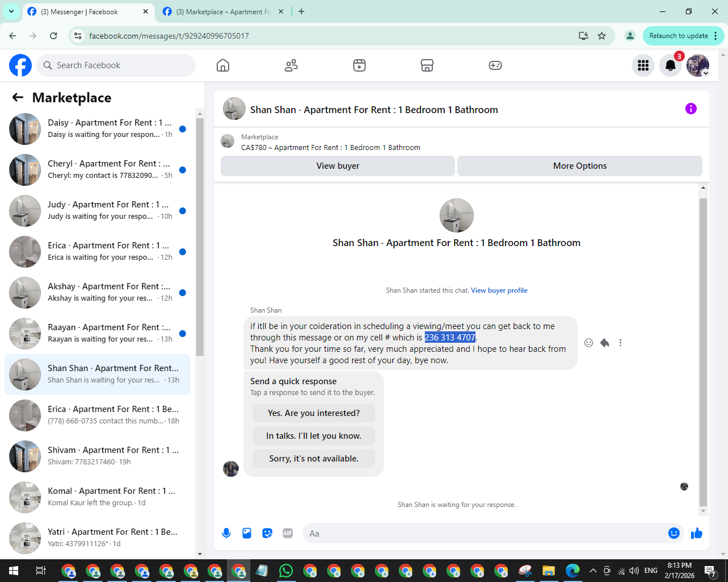This screenshot has width=728, height=582.
Task: Click More Options button
Action: [x=580, y=166]
